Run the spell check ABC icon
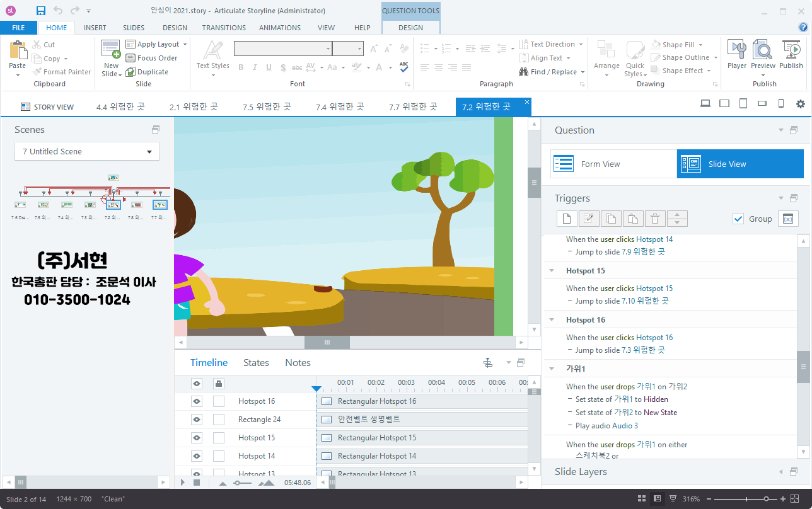Screen dimensions: 812x509 click(404, 67)
